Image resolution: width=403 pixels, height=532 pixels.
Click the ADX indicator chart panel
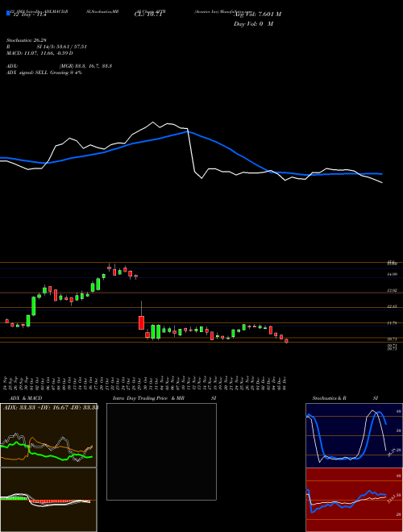pos(48,435)
